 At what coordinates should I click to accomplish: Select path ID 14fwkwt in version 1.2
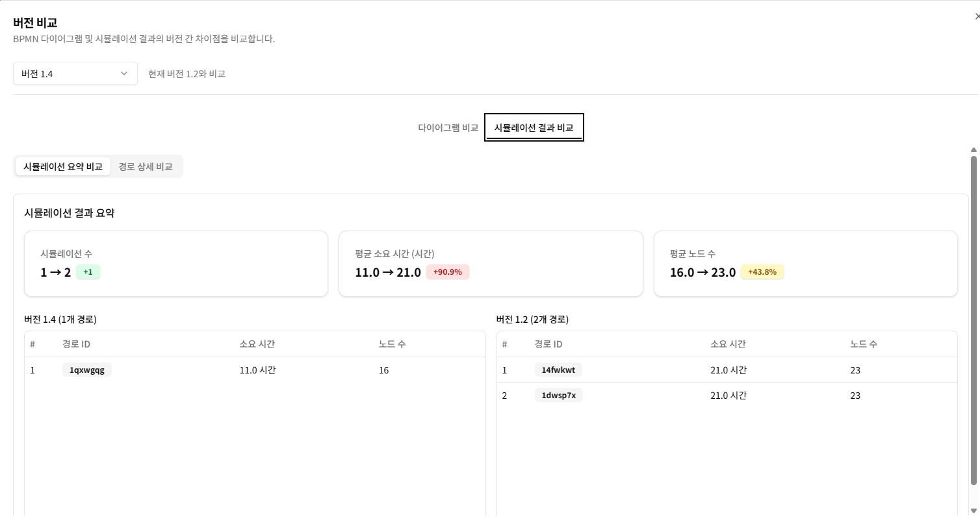point(558,370)
